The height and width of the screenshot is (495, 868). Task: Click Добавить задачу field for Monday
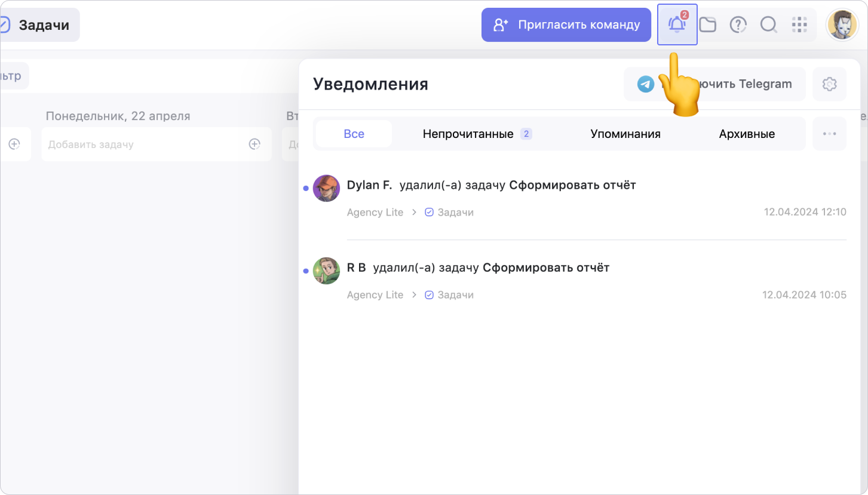pos(143,144)
